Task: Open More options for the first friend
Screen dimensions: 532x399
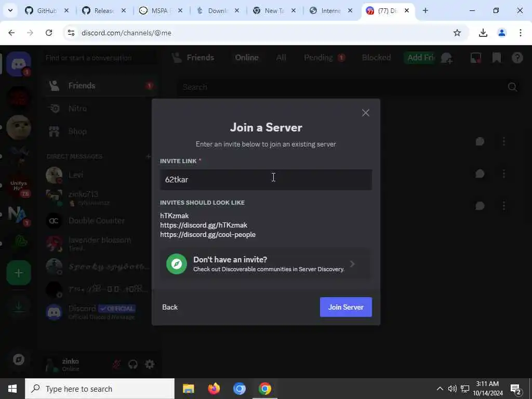Action: [x=504, y=141]
